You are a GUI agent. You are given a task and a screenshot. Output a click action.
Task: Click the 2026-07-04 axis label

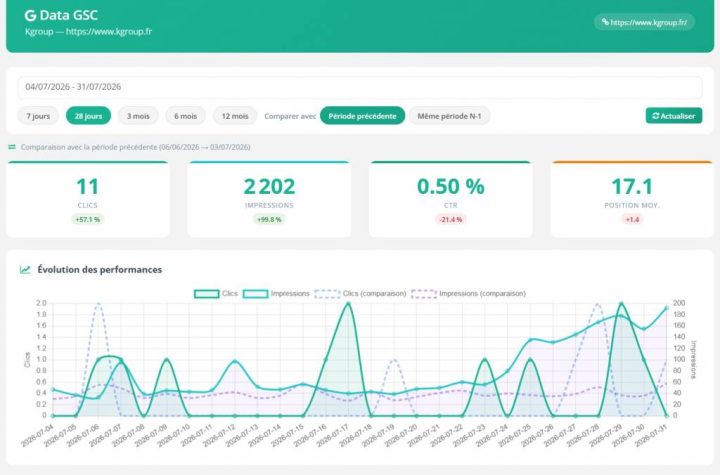[x=38, y=435]
